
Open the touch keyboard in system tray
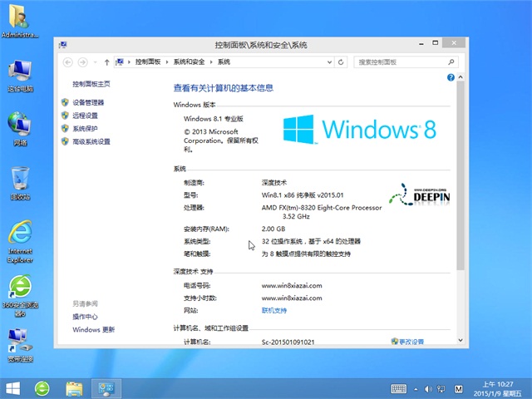[400, 388]
